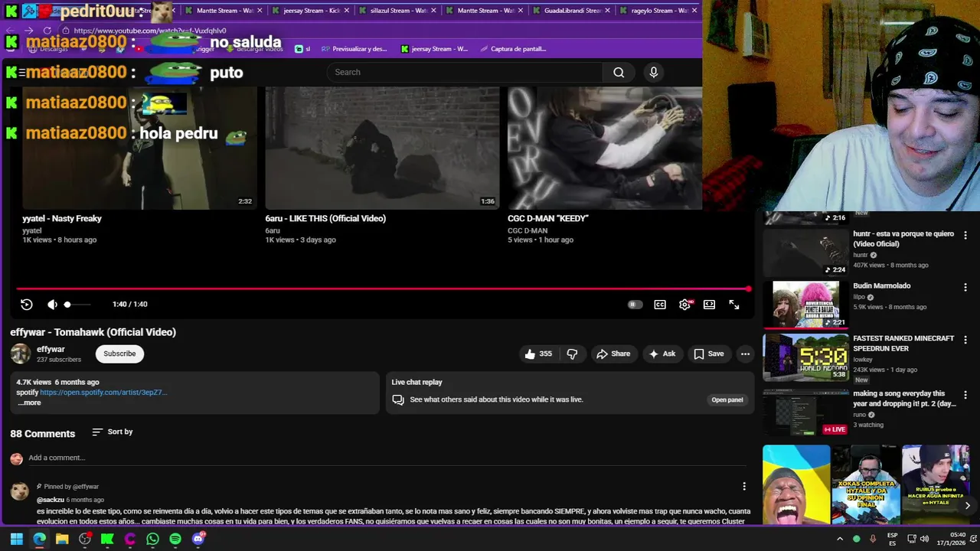The image size is (980, 551).
Task: Open options menu for huntr video
Action: click(965, 236)
